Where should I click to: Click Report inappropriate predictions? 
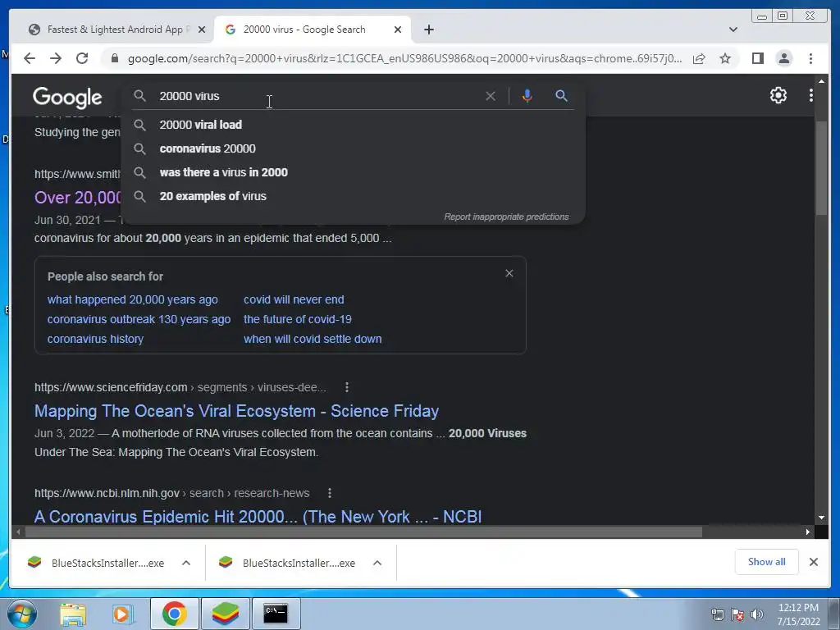point(506,217)
